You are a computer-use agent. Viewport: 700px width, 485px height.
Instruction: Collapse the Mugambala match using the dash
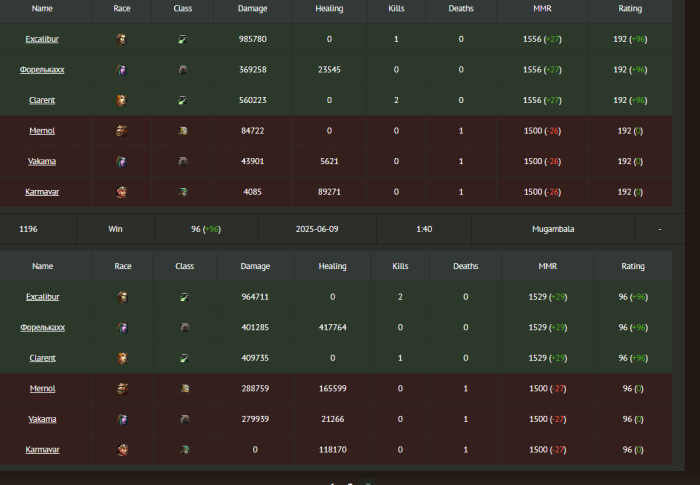point(660,229)
